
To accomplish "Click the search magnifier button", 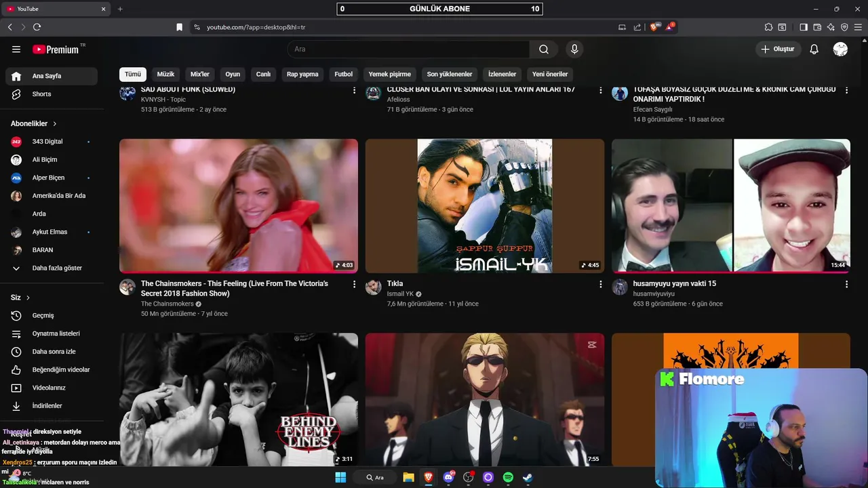I will click(x=544, y=49).
